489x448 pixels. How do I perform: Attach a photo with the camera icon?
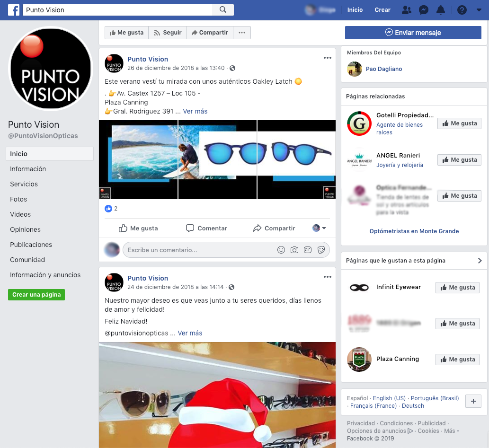[x=294, y=250]
